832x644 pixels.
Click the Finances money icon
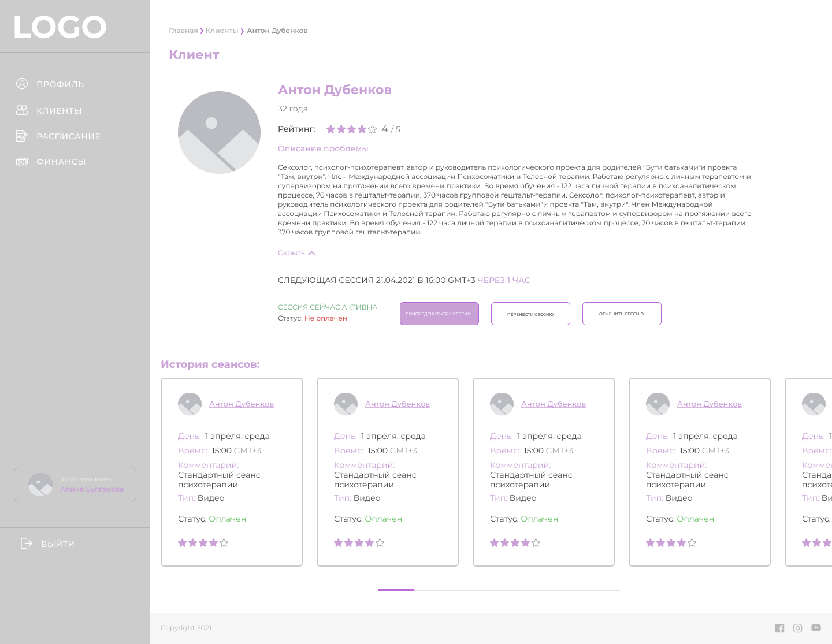click(22, 162)
